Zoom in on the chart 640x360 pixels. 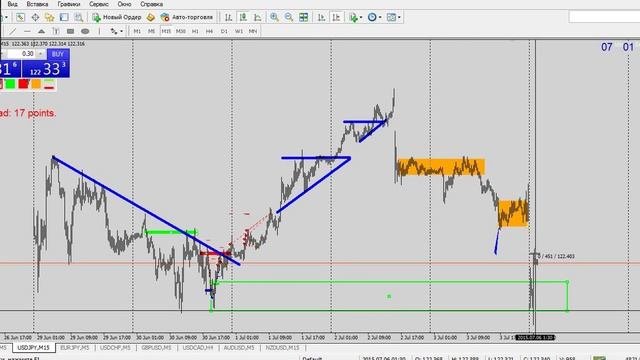pyautogui.click(x=274, y=17)
